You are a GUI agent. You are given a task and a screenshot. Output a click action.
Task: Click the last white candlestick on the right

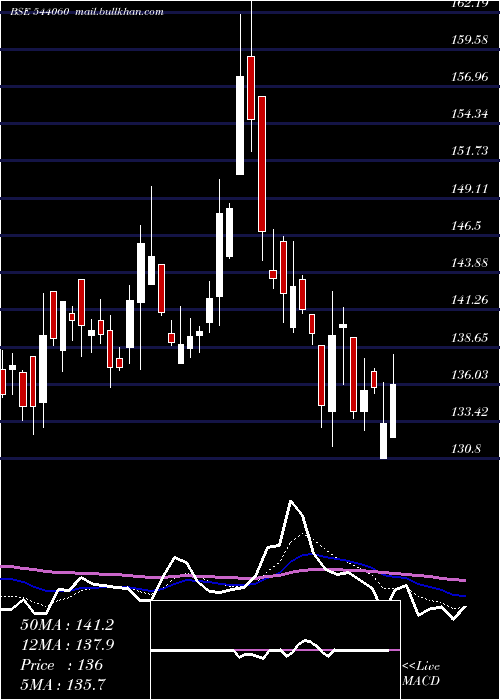pyautogui.click(x=393, y=411)
